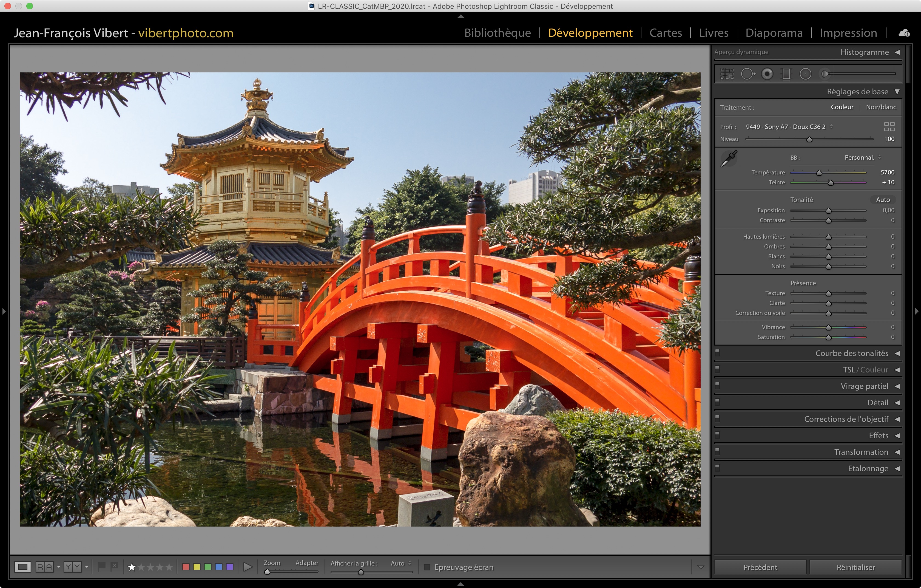This screenshot has height=588, width=921.
Task: Open the profile browser grid icon
Action: click(889, 127)
